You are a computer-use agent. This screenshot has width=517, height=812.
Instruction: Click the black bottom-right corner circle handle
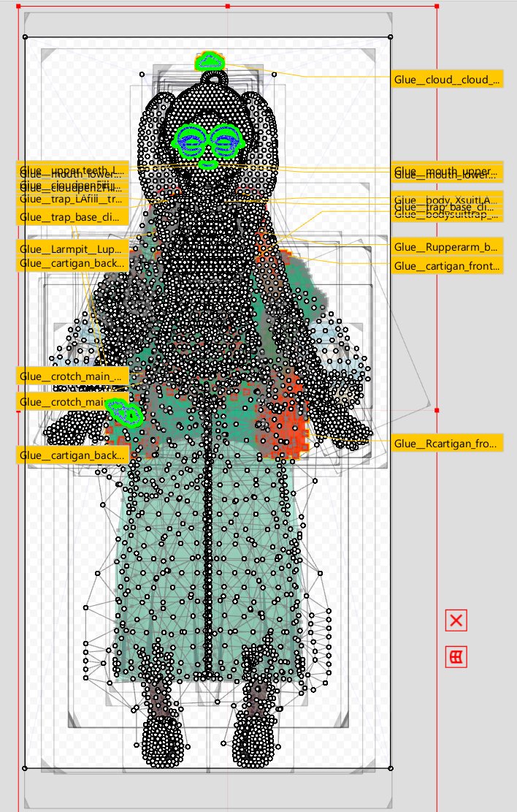[390, 768]
